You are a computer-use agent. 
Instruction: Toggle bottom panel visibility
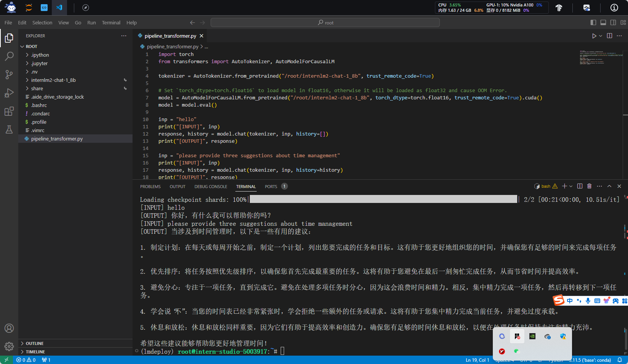(603, 22)
